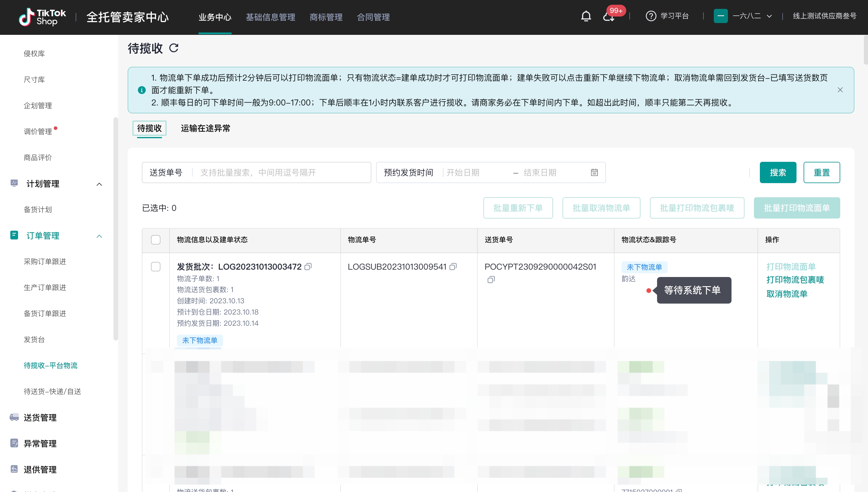Open 备货订单跟进 in sidebar
Image resolution: width=868 pixels, height=492 pixels.
click(x=45, y=314)
